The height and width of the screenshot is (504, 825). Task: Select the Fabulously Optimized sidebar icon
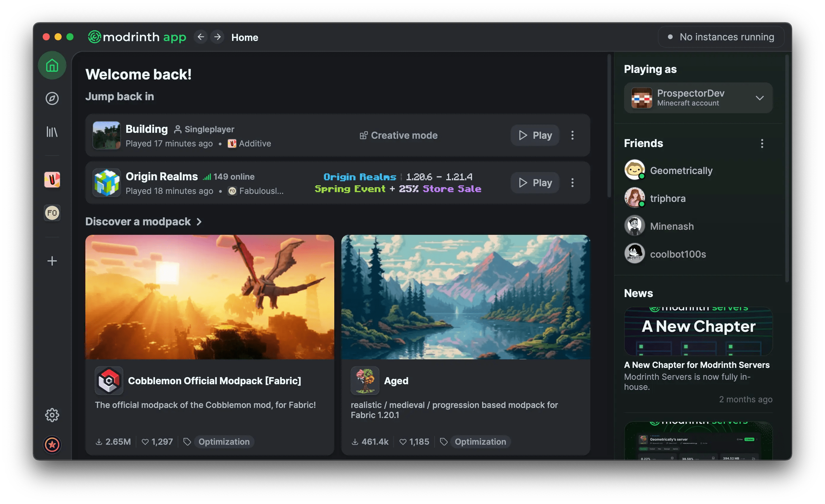52,213
